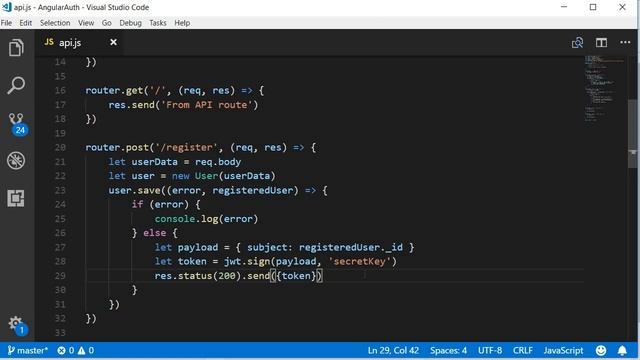Change file encoding via UTF-8
This screenshot has width=640, height=360.
(x=490, y=350)
